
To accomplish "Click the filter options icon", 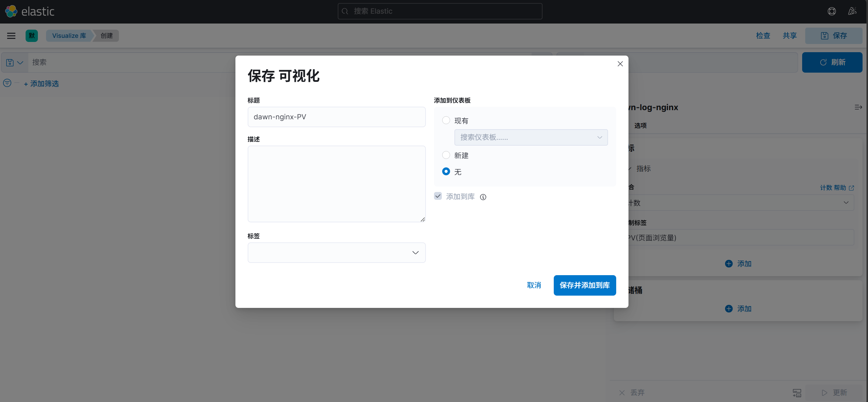I will click(7, 83).
